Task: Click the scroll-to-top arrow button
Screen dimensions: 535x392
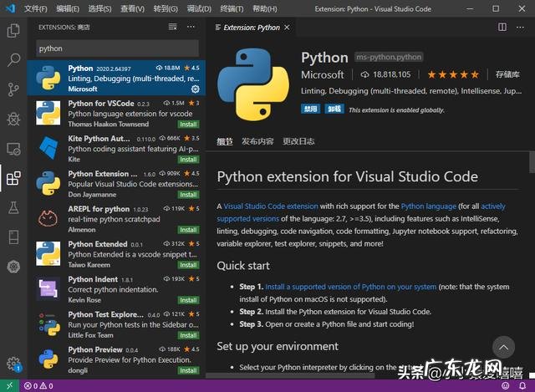Action: [503, 348]
